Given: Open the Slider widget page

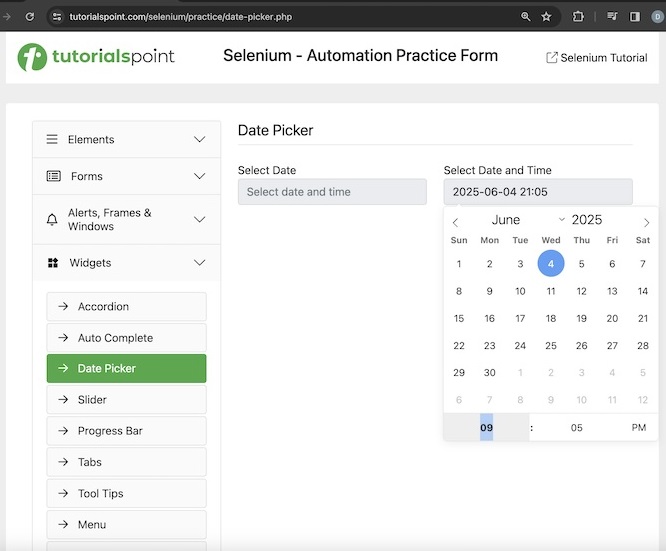Looking at the screenshot, I should [127, 400].
